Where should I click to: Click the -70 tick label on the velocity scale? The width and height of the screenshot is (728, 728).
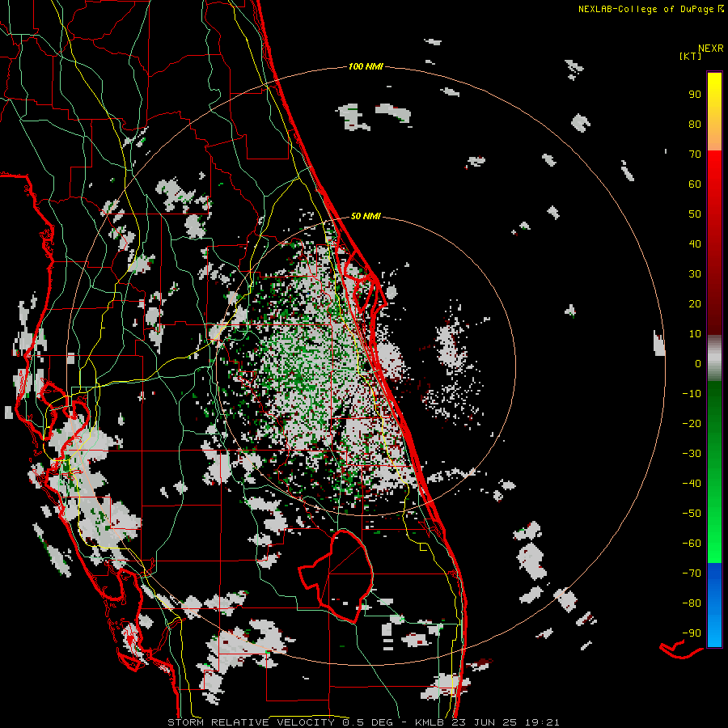(x=692, y=574)
